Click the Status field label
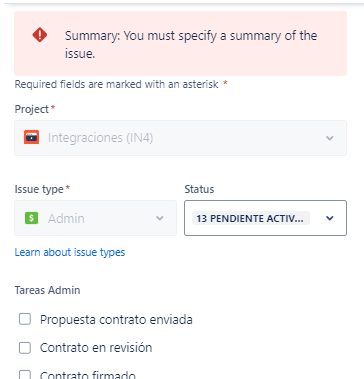364x379 pixels. (199, 189)
